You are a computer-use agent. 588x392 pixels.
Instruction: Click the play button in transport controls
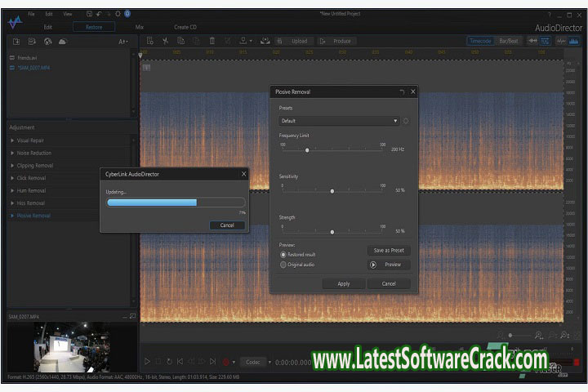(x=147, y=362)
